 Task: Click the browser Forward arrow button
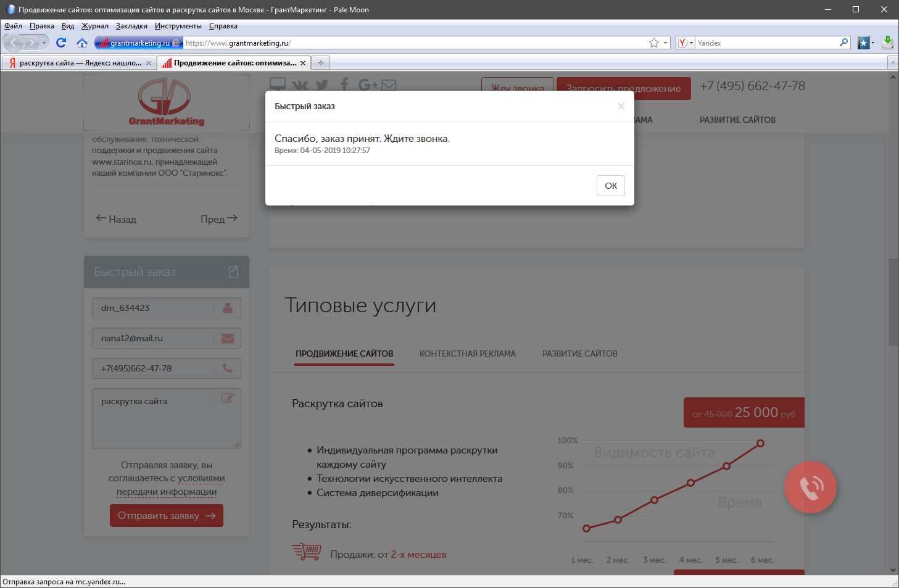pos(31,43)
